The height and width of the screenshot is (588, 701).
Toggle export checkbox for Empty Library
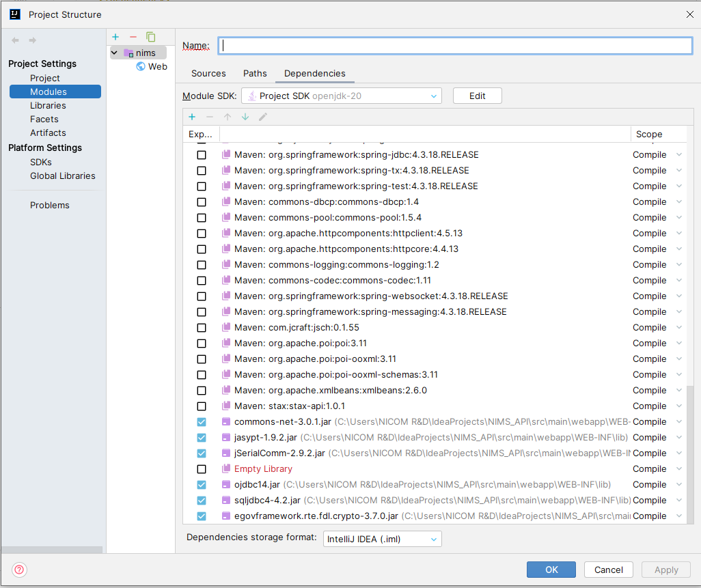[202, 469]
